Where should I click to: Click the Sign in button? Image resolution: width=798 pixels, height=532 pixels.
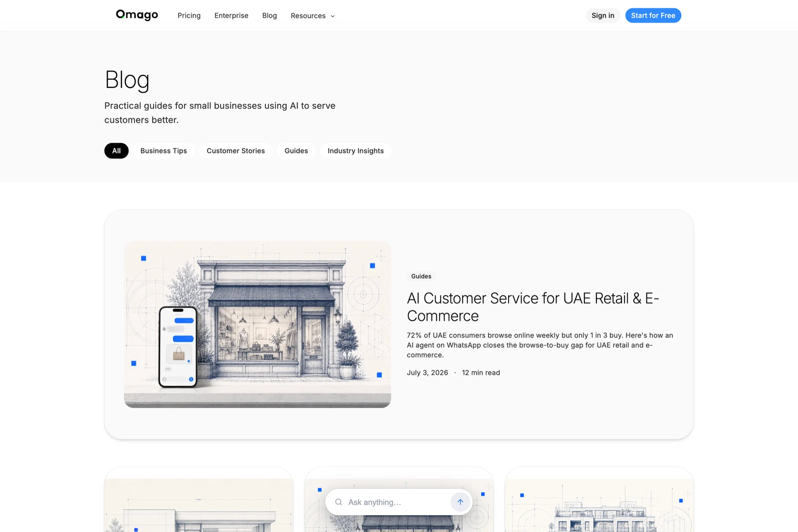(603, 15)
